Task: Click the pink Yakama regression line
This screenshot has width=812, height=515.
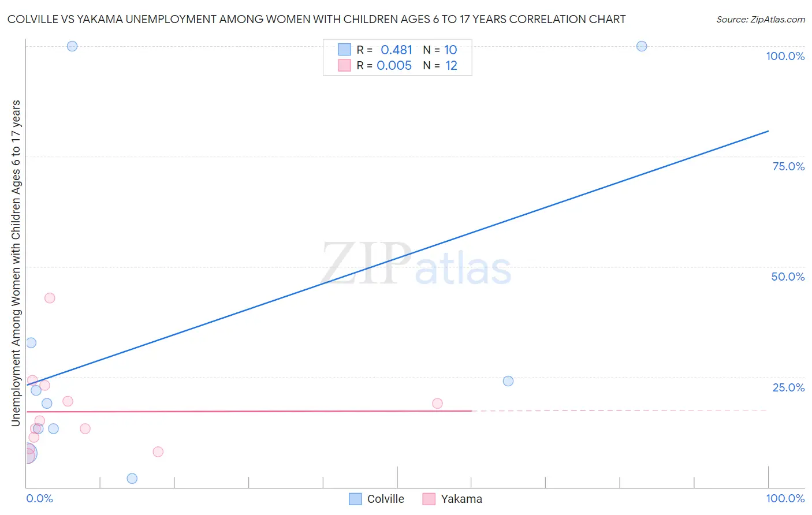Action: pyautogui.click(x=249, y=411)
